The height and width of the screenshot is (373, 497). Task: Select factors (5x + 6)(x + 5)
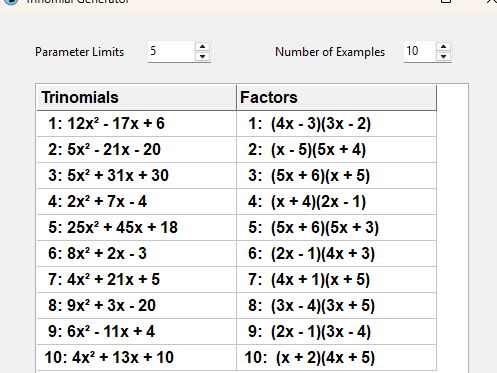(336, 176)
